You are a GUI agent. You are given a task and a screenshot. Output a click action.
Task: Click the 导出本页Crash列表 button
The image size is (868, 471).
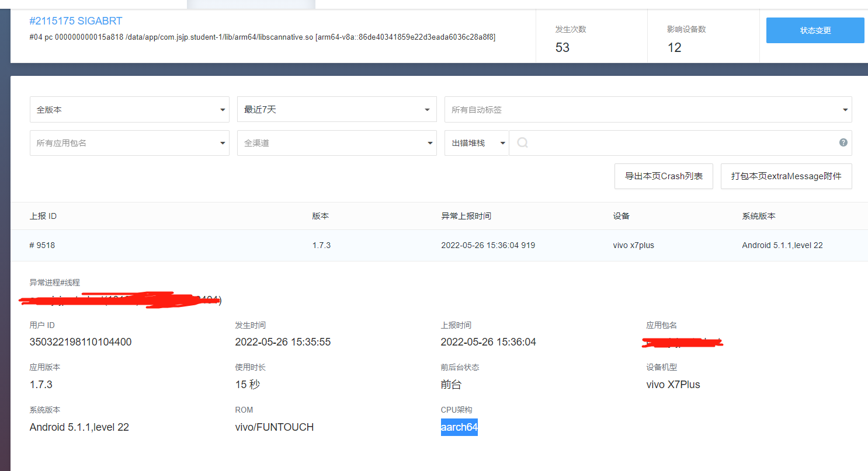(664, 176)
